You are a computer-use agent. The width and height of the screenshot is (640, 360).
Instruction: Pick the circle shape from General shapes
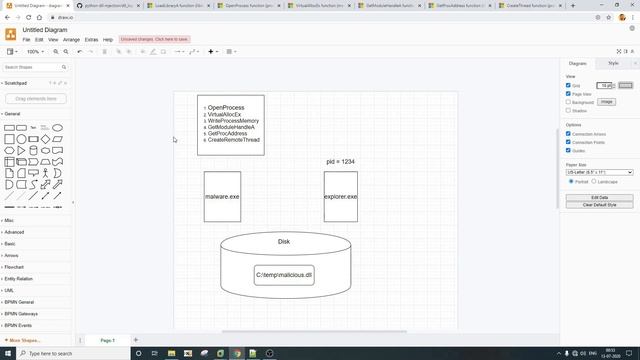click(x=21, y=139)
